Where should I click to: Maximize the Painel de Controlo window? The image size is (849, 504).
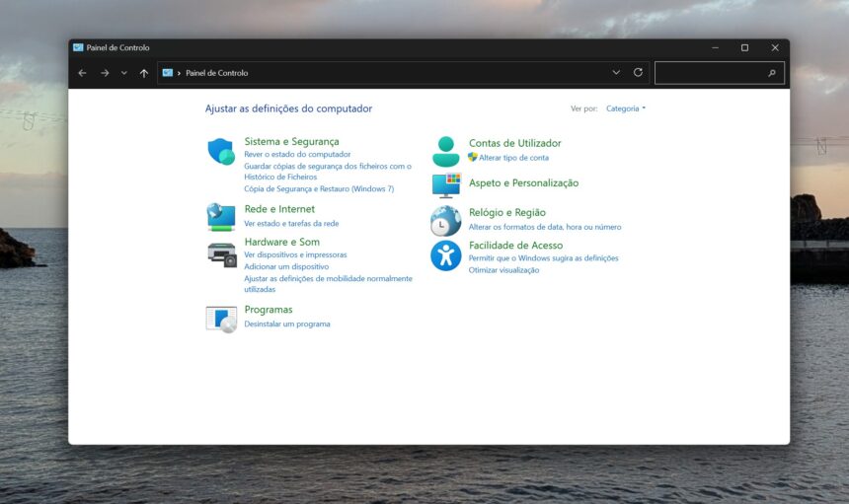[x=744, y=47]
